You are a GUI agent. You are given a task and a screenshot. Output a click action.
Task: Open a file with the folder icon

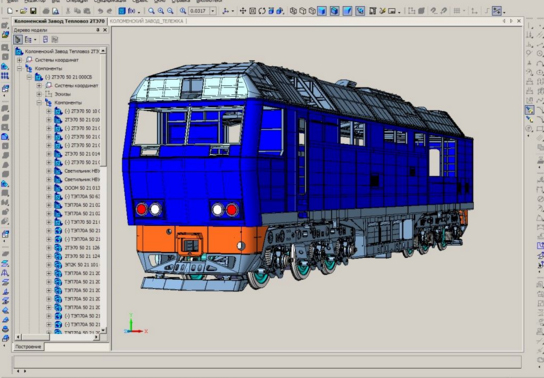tap(23, 11)
